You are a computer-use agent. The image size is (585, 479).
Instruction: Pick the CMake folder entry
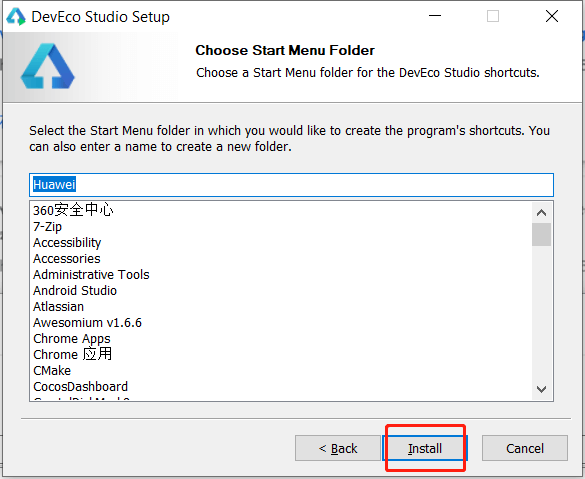pyautogui.click(x=52, y=371)
